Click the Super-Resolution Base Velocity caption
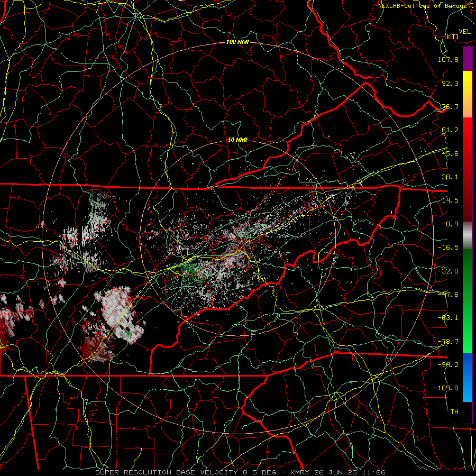 pyautogui.click(x=240, y=472)
